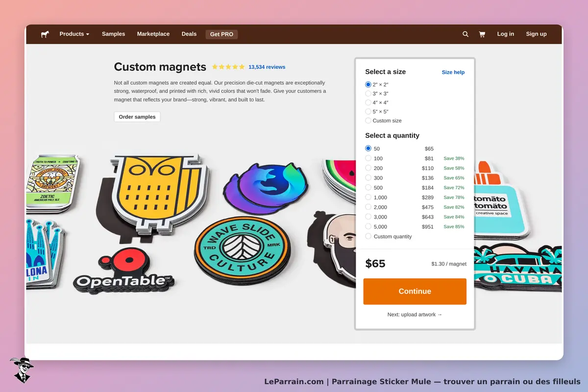This screenshot has width=588, height=392.
Task: Click Log in link
Action: (x=505, y=34)
